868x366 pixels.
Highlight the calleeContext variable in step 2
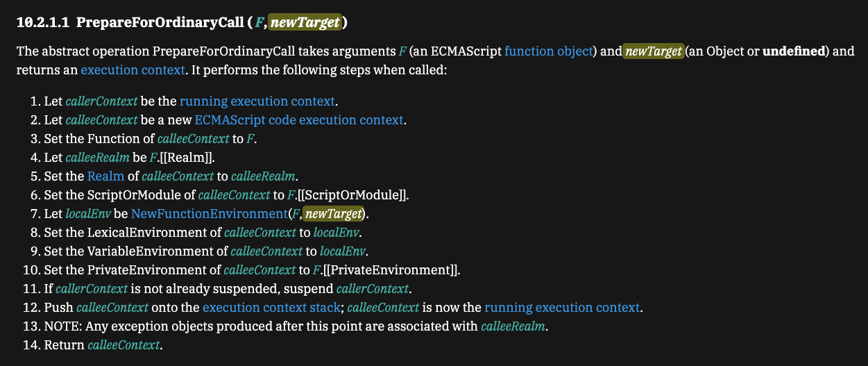point(101,120)
